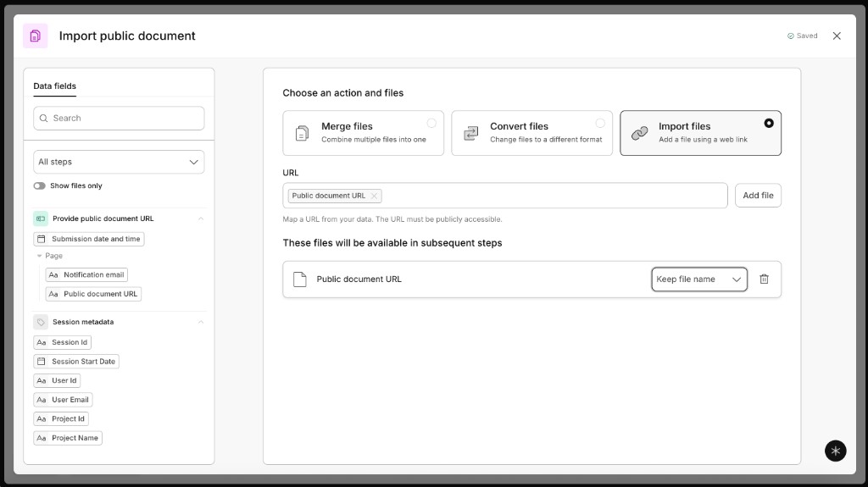
Task: Select the Session Id field
Action: tap(63, 342)
